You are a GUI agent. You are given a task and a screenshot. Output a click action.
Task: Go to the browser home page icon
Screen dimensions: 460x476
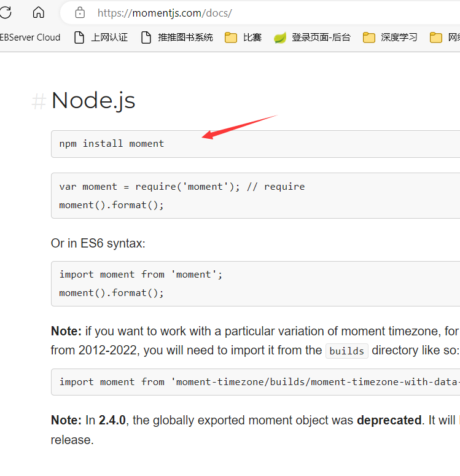coord(39,13)
